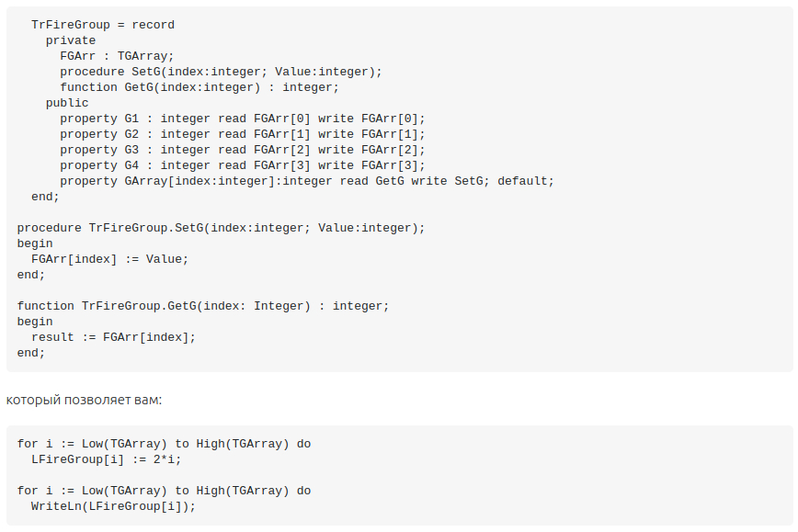Click the SetG procedure declaration inside the record
Viewport: 798px width, 532px height.
click(x=221, y=72)
